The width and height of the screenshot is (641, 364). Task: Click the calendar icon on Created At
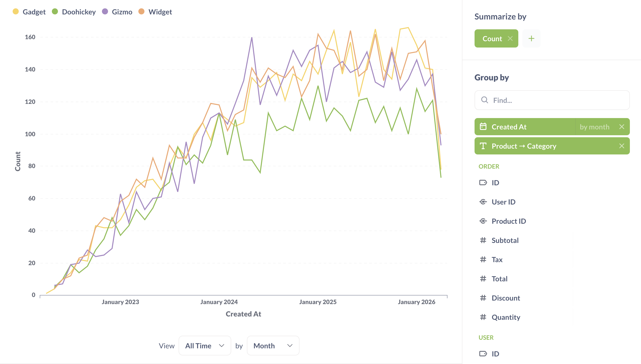tap(483, 126)
